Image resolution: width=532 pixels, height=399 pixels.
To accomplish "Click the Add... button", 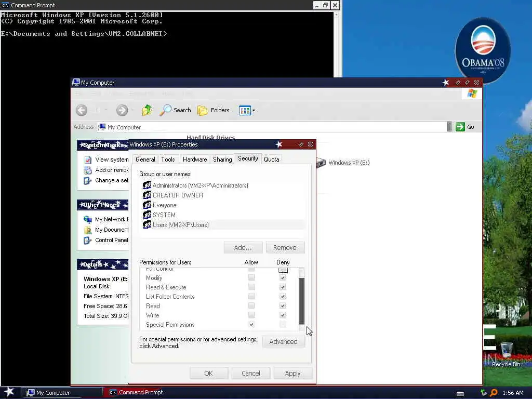I will pyautogui.click(x=243, y=248).
